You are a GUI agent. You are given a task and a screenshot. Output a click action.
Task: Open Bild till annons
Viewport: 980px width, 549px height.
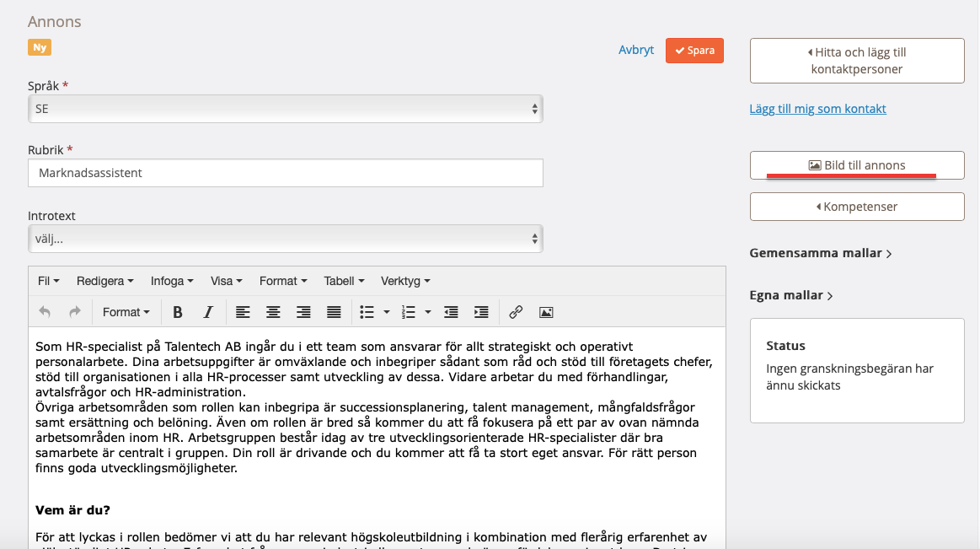tap(857, 165)
